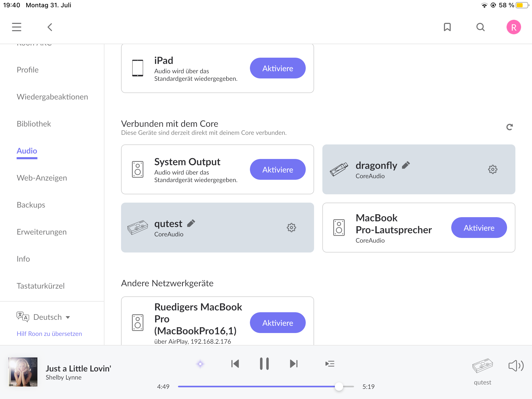Open the play queue icon
Screen dimensions: 532x399
click(330, 364)
